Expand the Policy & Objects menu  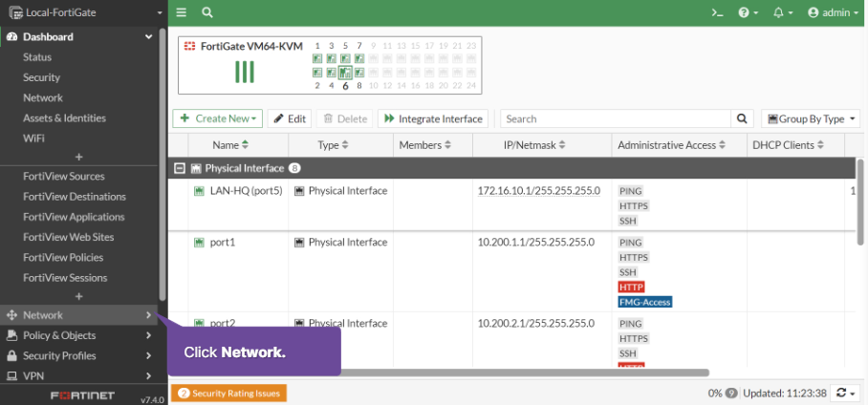pos(79,335)
